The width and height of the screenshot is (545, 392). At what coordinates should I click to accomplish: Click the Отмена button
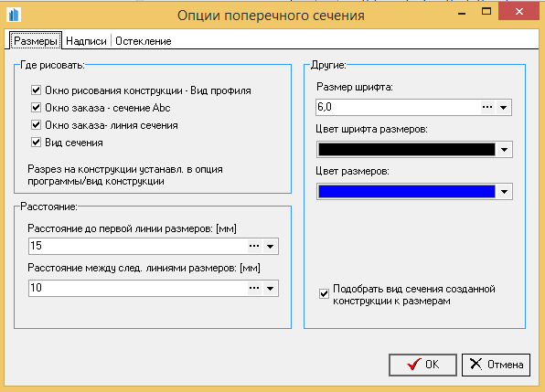(x=496, y=365)
